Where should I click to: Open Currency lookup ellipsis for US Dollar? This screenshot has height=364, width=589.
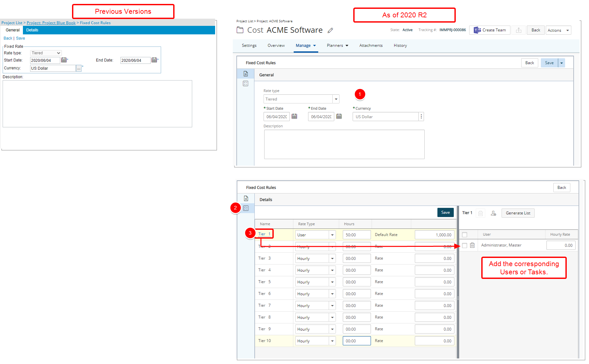point(421,117)
